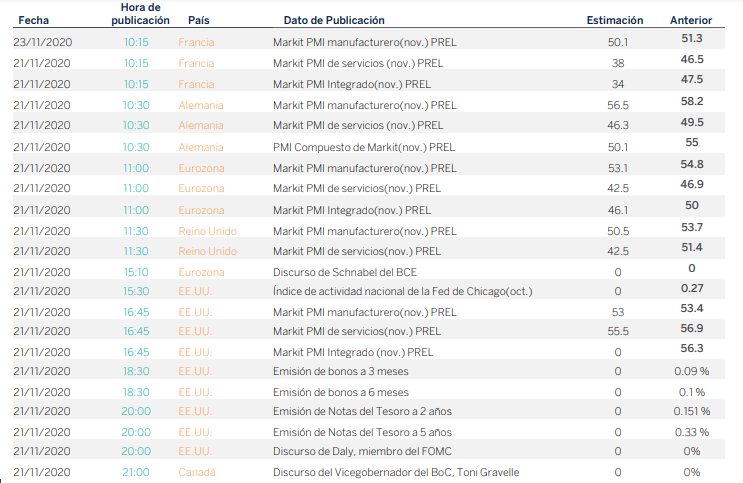This screenshot has height=483, width=743.
Task: Click the 0.151% previous value
Action: (x=691, y=411)
